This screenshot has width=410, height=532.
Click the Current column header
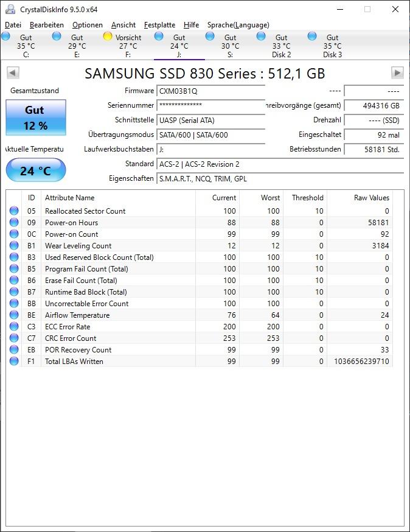[217, 197]
